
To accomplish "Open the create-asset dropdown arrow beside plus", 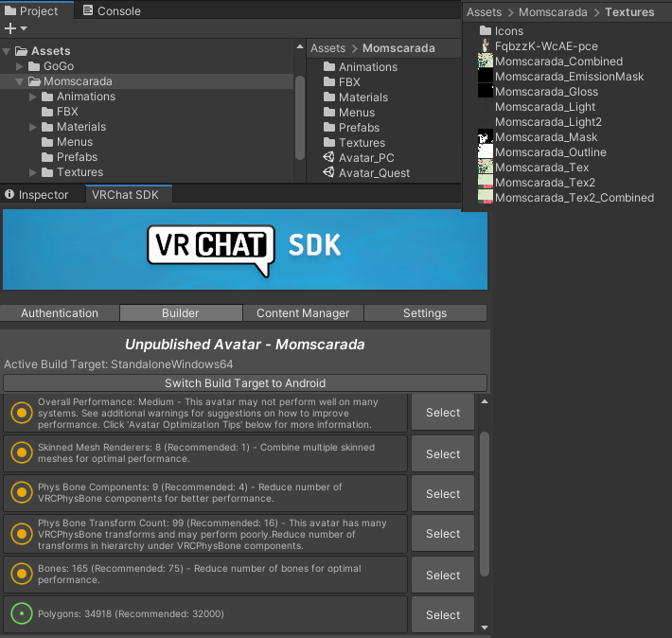I will tap(24, 28).
